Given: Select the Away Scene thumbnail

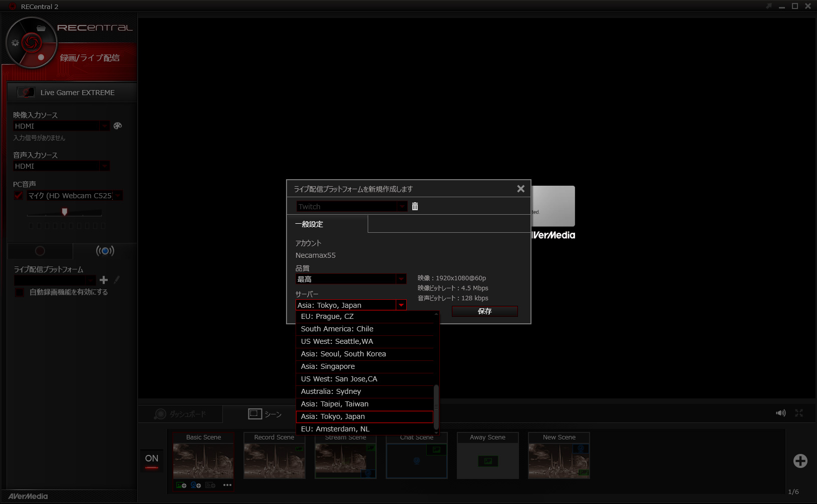Looking at the screenshot, I should [x=488, y=455].
